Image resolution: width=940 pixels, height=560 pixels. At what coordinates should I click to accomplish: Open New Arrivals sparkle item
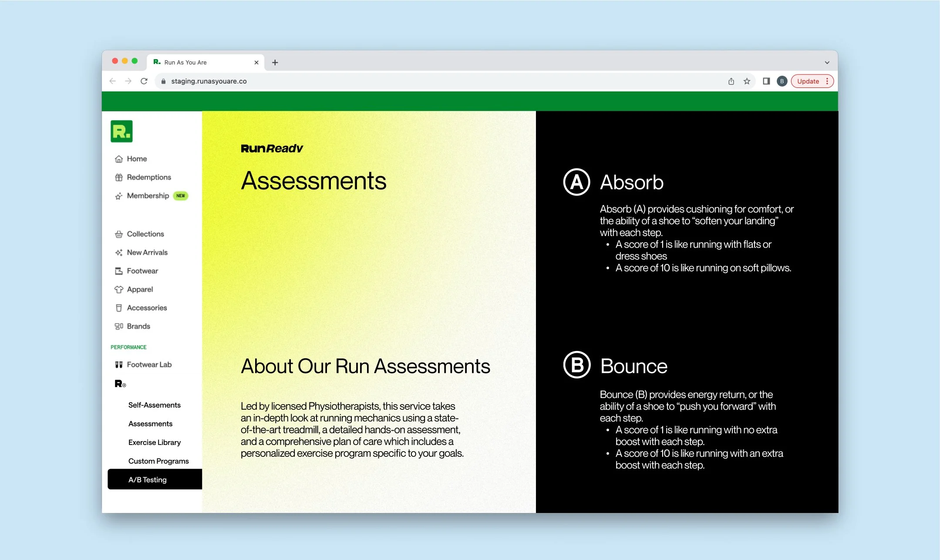(147, 253)
